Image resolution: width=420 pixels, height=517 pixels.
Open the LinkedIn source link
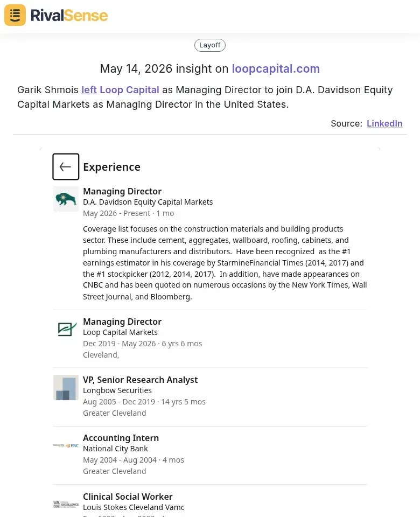[384, 123]
